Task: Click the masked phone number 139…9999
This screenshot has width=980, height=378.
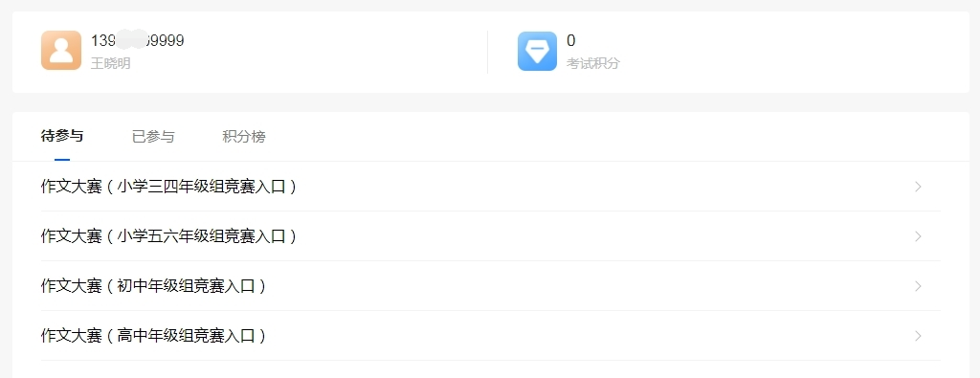Action: coord(138,40)
